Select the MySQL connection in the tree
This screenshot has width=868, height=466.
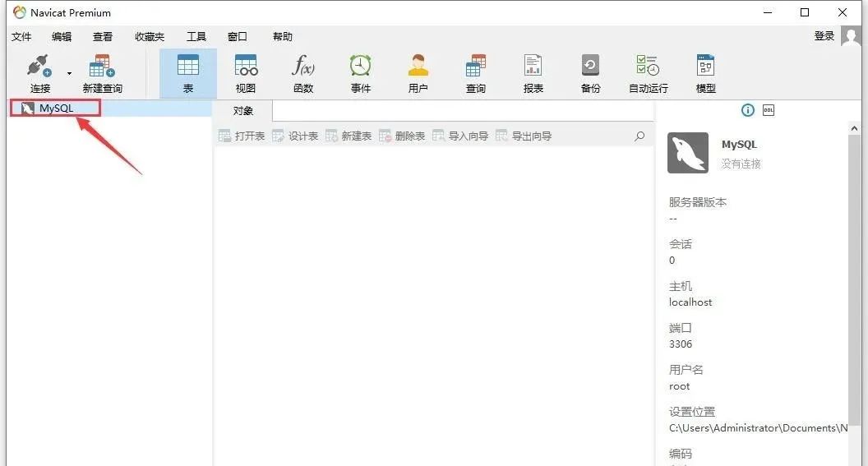tap(55, 108)
